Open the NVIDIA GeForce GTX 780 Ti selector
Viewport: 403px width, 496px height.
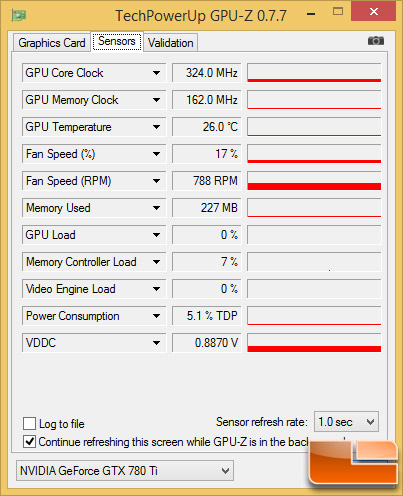(x=125, y=471)
